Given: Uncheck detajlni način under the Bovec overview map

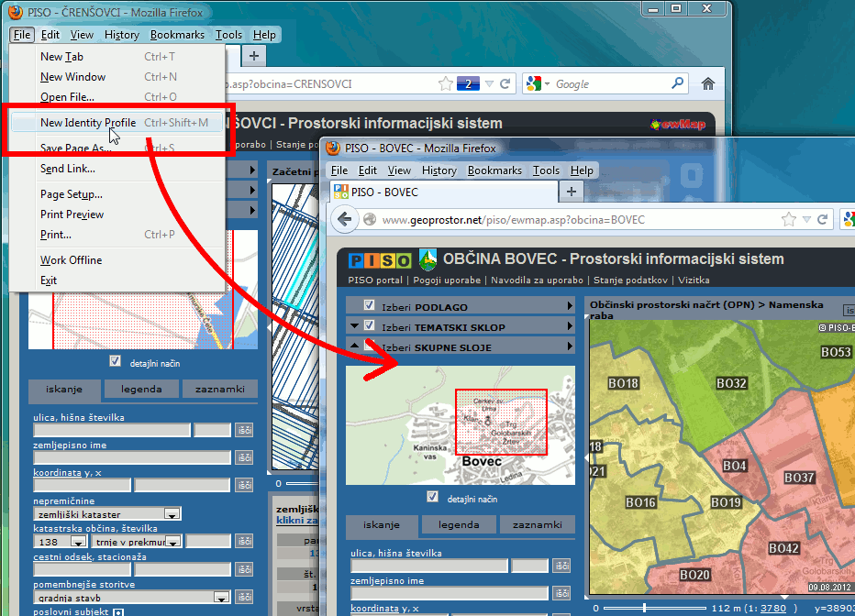Looking at the screenshot, I should (x=433, y=499).
